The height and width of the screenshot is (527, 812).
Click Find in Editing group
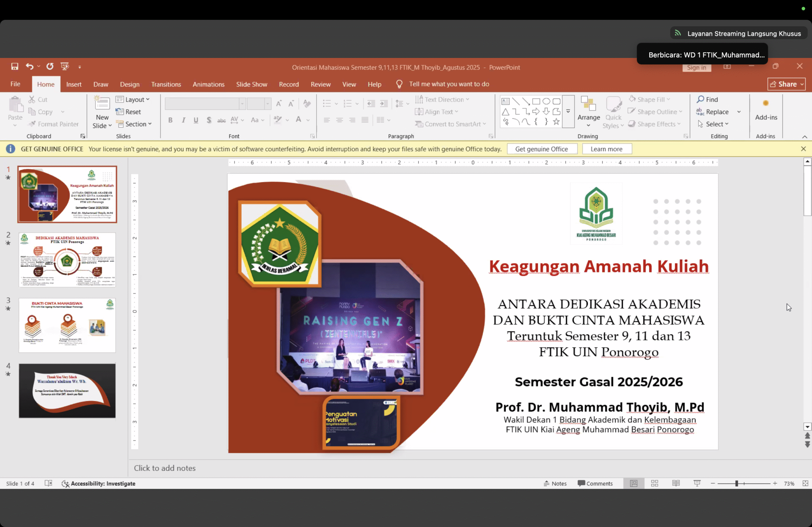[707, 100]
